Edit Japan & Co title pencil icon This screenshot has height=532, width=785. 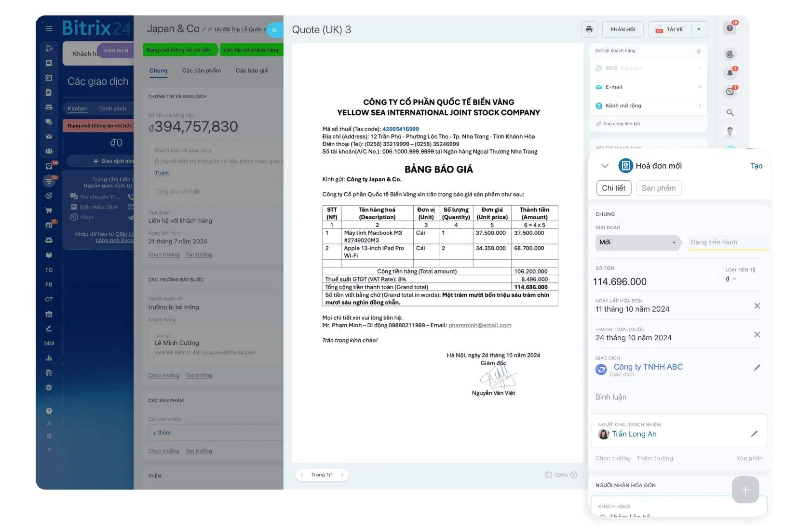click(204, 29)
